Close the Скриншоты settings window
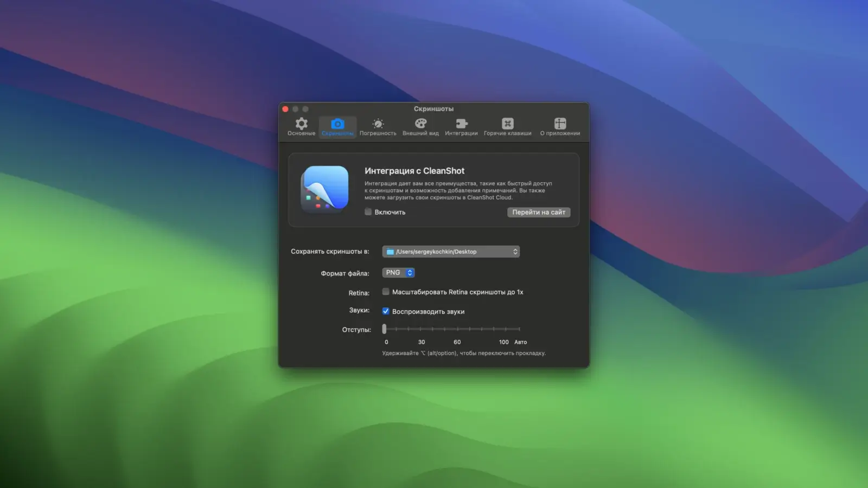The image size is (868, 488). coord(285,109)
